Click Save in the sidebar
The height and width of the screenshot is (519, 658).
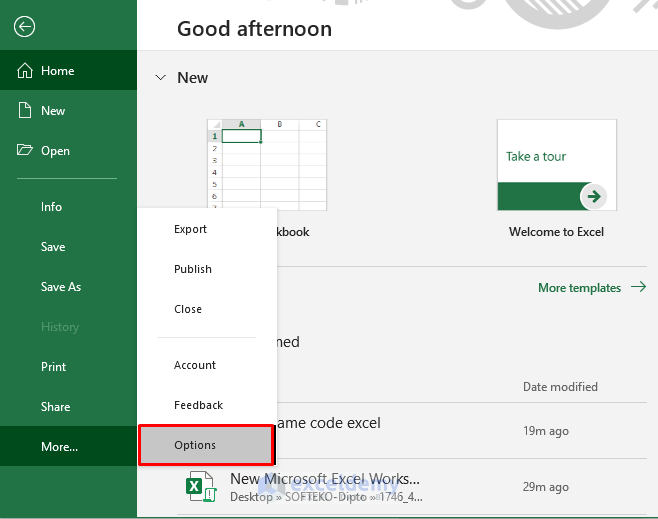[x=68, y=247]
